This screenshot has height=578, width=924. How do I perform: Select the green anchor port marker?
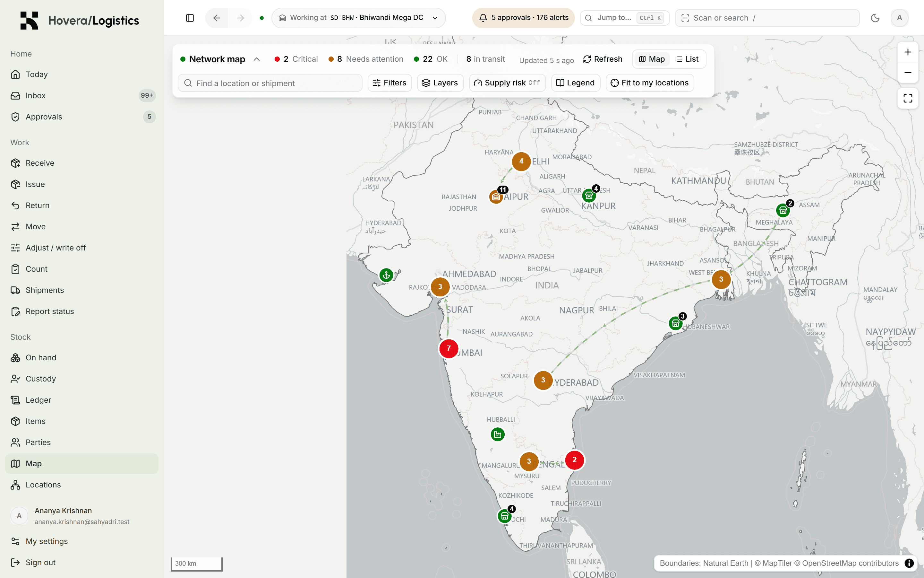click(x=386, y=275)
